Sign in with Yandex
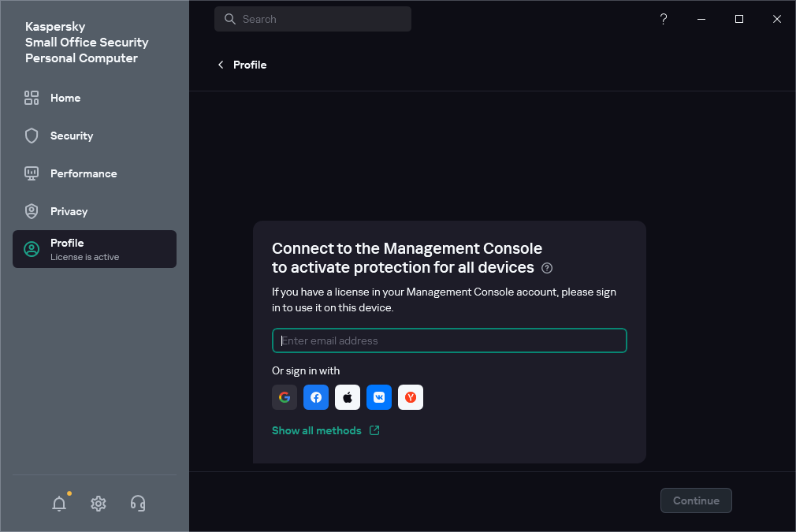Image resolution: width=796 pixels, height=532 pixels. click(x=411, y=397)
